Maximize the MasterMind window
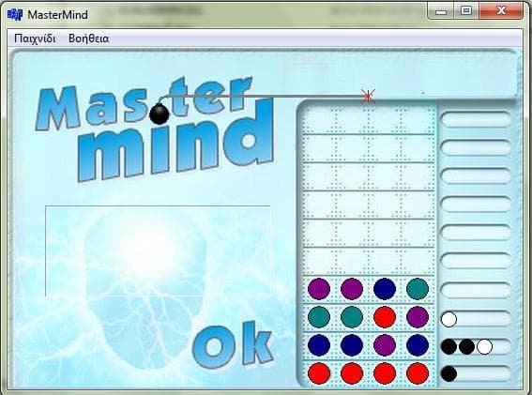The height and width of the screenshot is (395, 532). [466, 11]
